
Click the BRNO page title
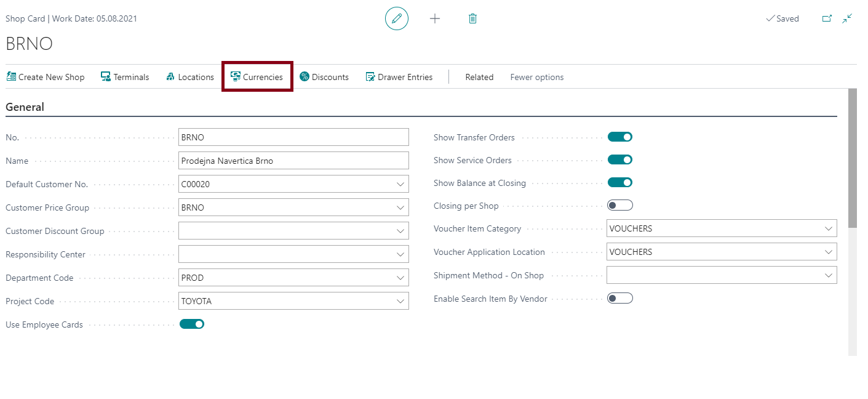[29, 44]
